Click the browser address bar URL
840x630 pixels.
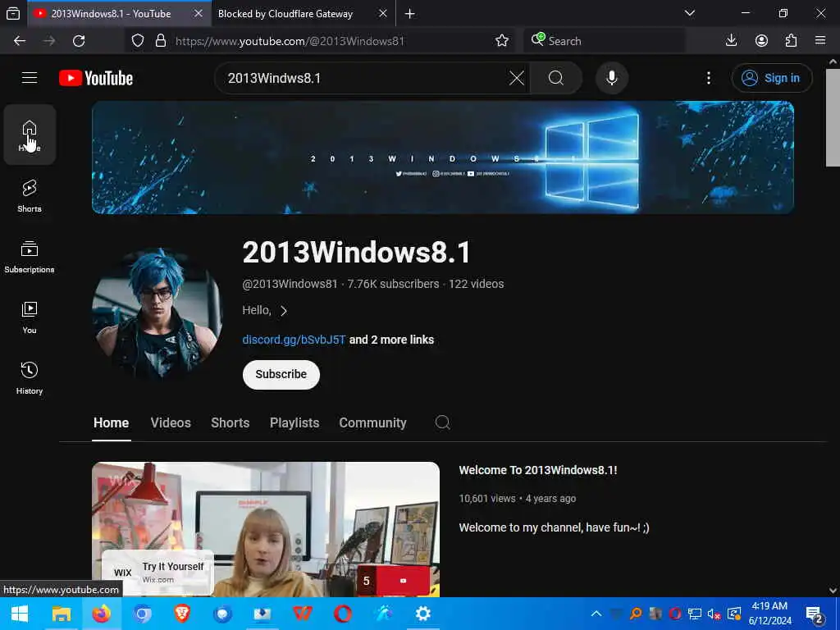pyautogui.click(x=290, y=41)
